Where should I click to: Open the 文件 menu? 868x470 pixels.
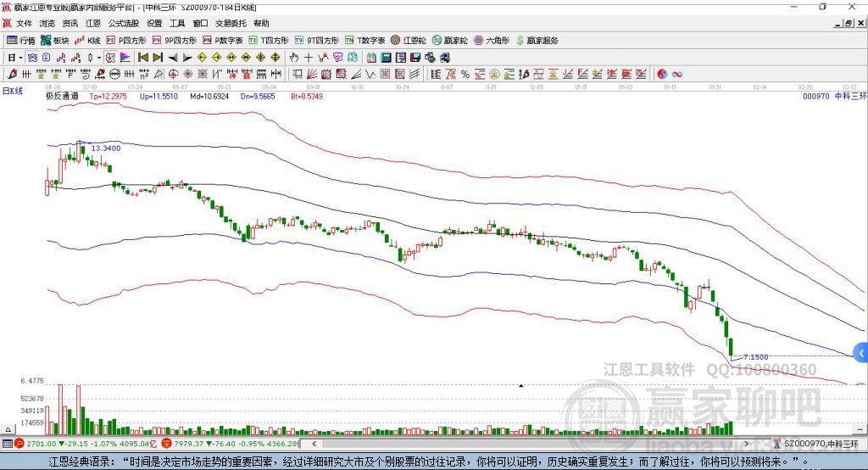[x=24, y=23]
